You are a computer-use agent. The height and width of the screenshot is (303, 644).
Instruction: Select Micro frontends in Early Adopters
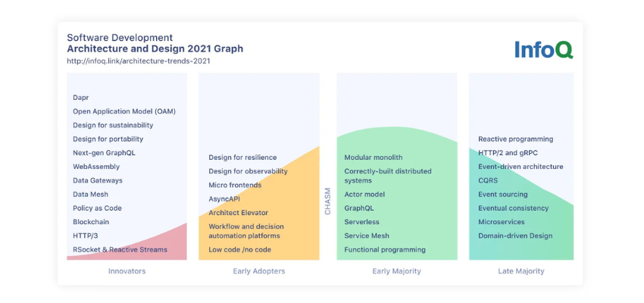[x=235, y=185]
